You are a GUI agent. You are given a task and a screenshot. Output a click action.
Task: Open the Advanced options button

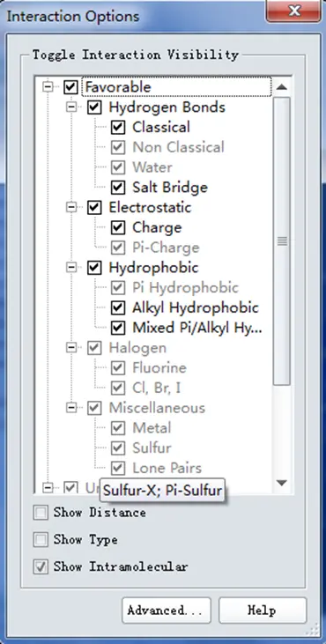(167, 611)
